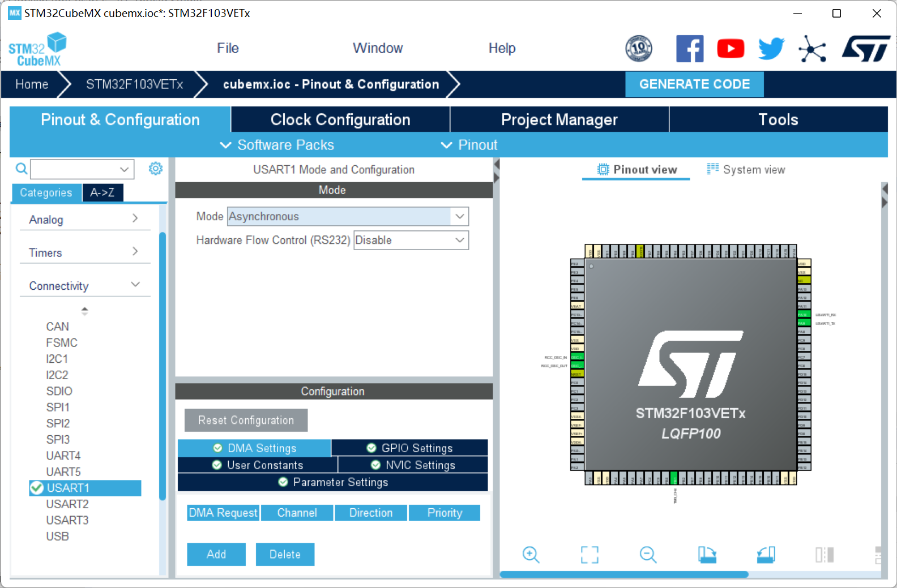Click the STM32CubeMX logo

37,49
